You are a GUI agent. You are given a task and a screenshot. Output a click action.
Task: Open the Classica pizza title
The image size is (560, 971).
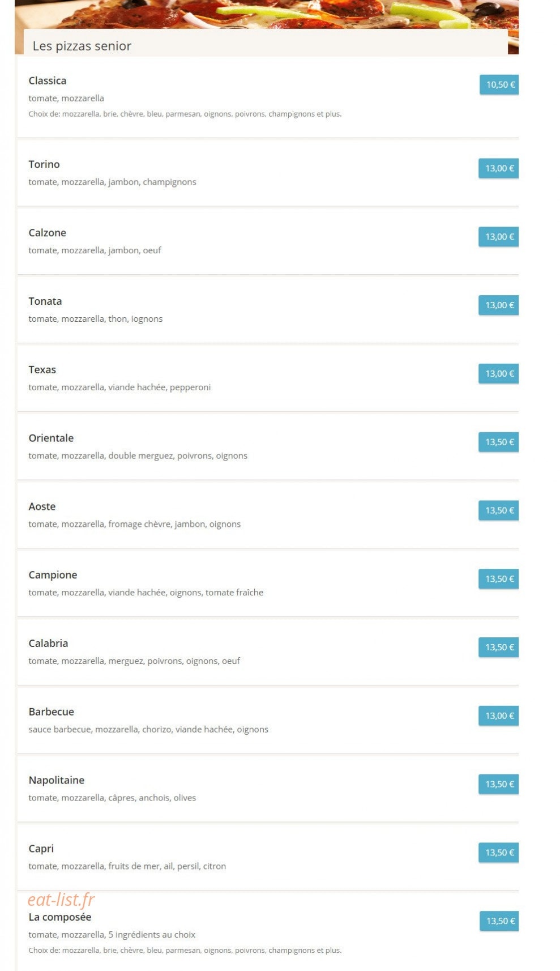(x=48, y=80)
